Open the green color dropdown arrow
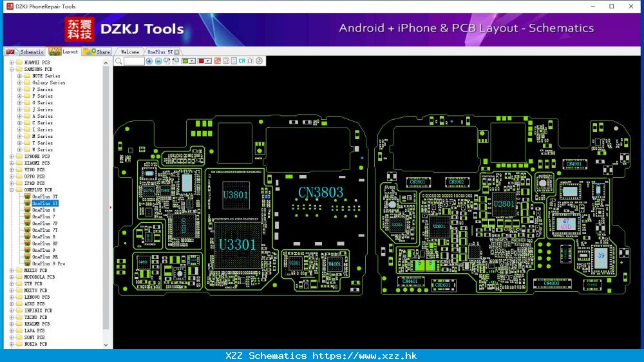The width and height of the screenshot is (644, 362). click(192, 61)
